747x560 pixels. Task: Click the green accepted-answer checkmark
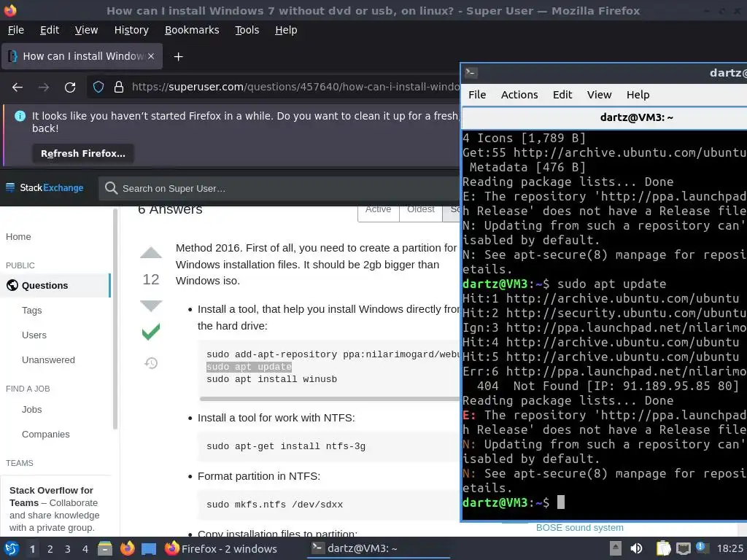click(151, 332)
